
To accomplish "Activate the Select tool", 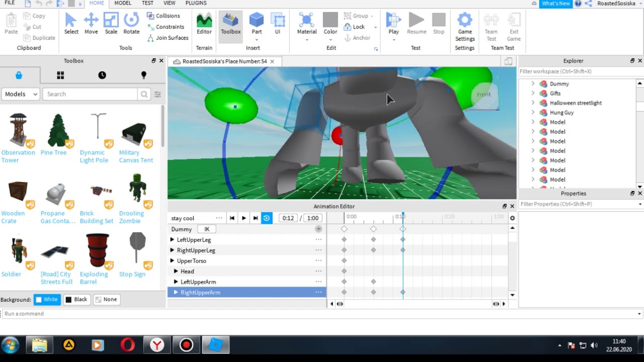I will [x=71, y=24].
